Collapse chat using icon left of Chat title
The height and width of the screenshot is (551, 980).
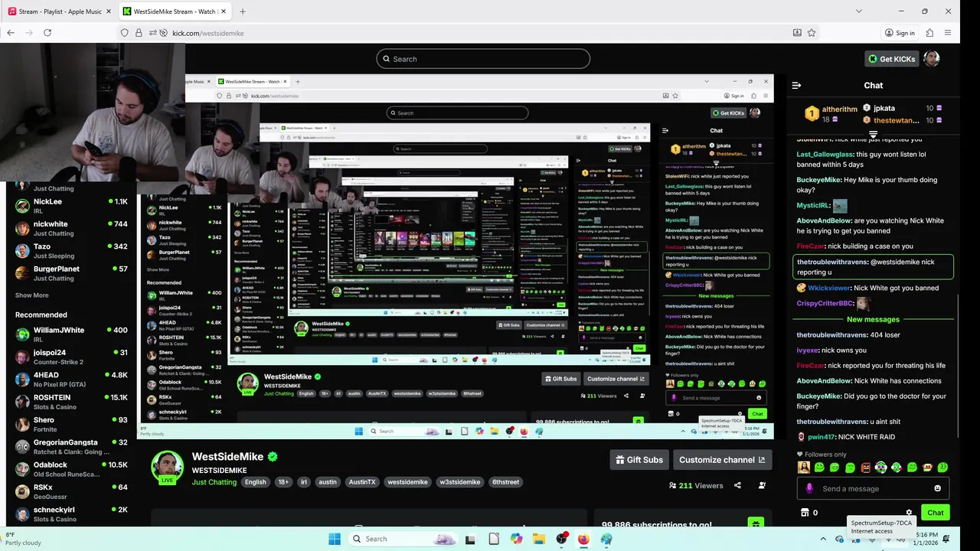point(796,86)
